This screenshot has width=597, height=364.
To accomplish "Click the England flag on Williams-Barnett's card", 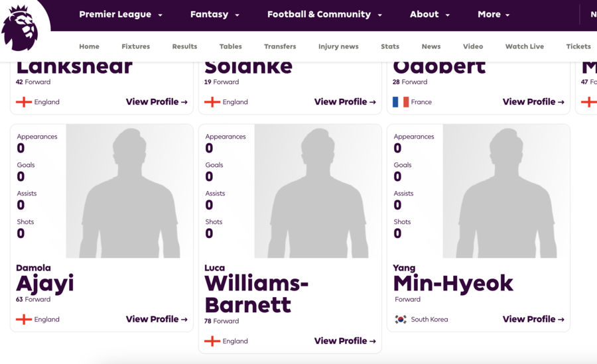I will (x=212, y=341).
